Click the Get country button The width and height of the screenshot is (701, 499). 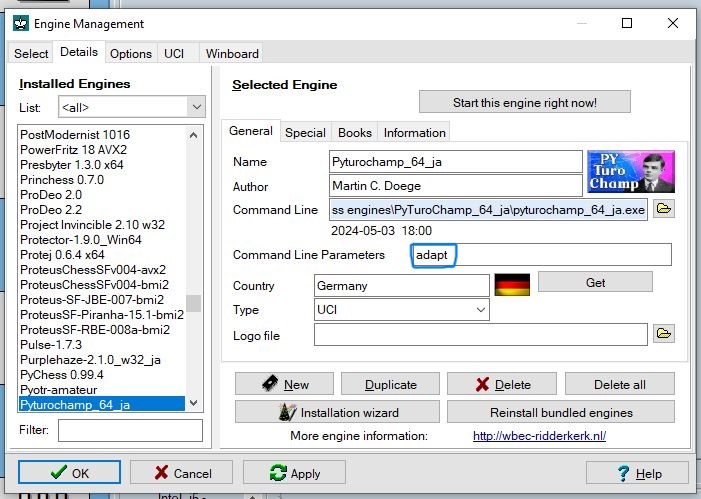pos(595,282)
